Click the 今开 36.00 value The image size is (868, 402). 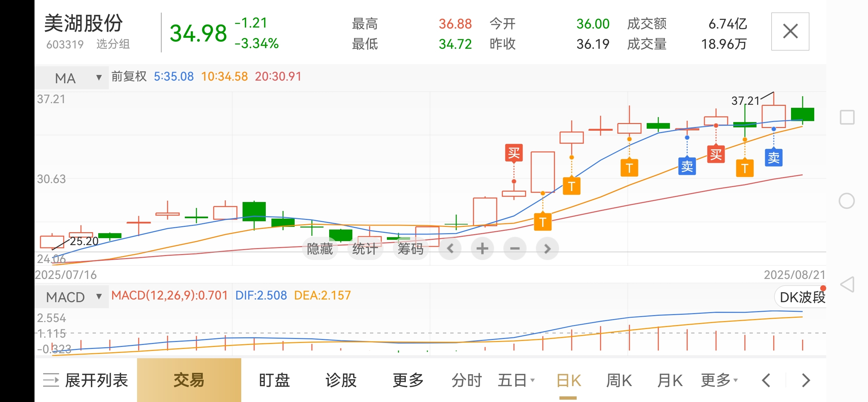tap(593, 24)
